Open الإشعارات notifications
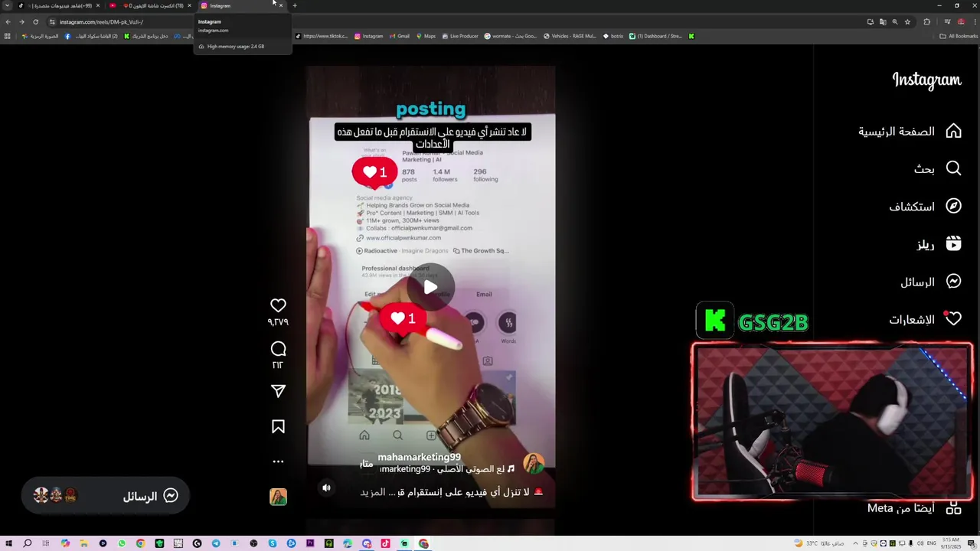This screenshot has width=980, height=551. point(925,319)
